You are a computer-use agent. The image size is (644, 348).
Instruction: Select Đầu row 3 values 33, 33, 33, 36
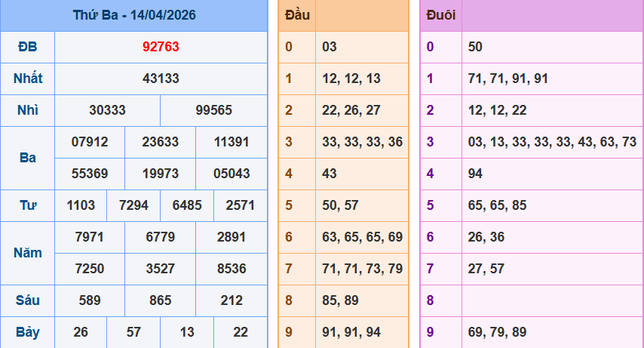pyautogui.click(x=362, y=142)
